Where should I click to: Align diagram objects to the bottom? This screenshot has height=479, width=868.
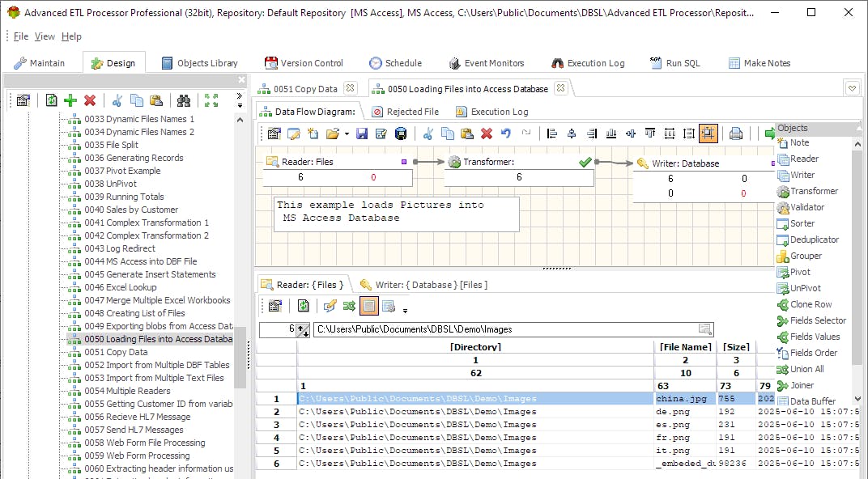point(611,134)
